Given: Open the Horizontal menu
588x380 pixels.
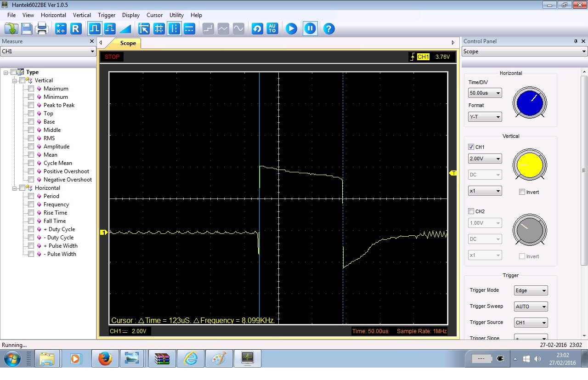Looking at the screenshot, I should (x=53, y=15).
